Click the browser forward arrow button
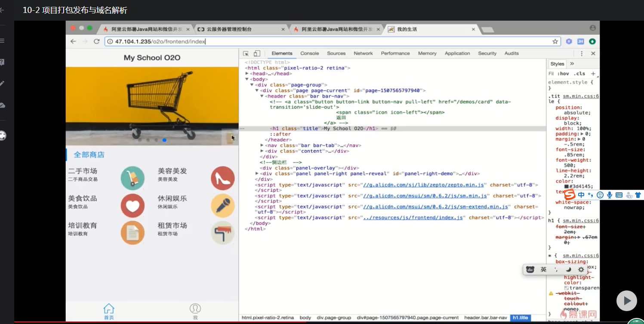 [85, 41]
